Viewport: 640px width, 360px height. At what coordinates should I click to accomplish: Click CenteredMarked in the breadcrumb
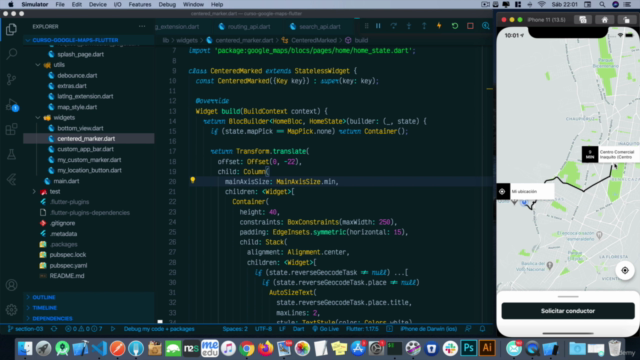[313, 40]
